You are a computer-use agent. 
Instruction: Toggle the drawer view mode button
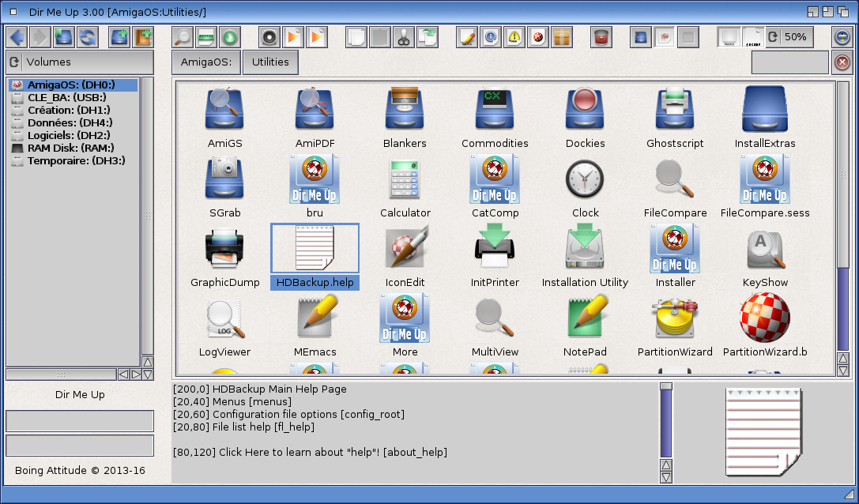pos(641,36)
